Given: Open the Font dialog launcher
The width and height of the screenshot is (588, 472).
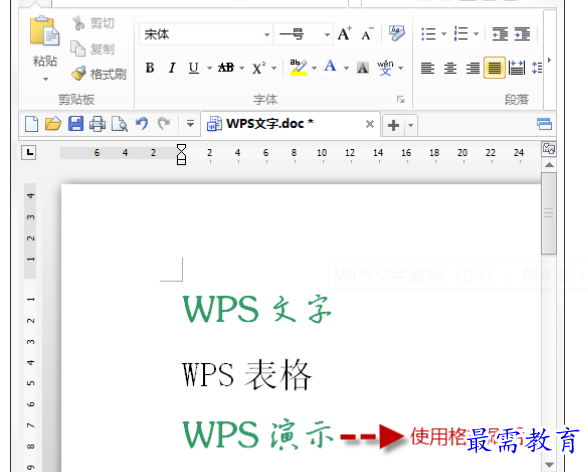Looking at the screenshot, I should 401,99.
